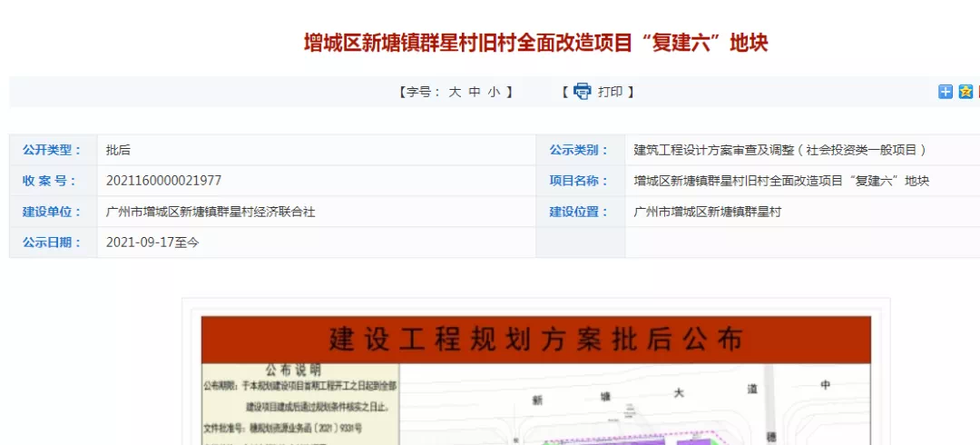This screenshot has height=445, width=980.
Task: Click the yellow star favorite icon
Action: click(965, 91)
